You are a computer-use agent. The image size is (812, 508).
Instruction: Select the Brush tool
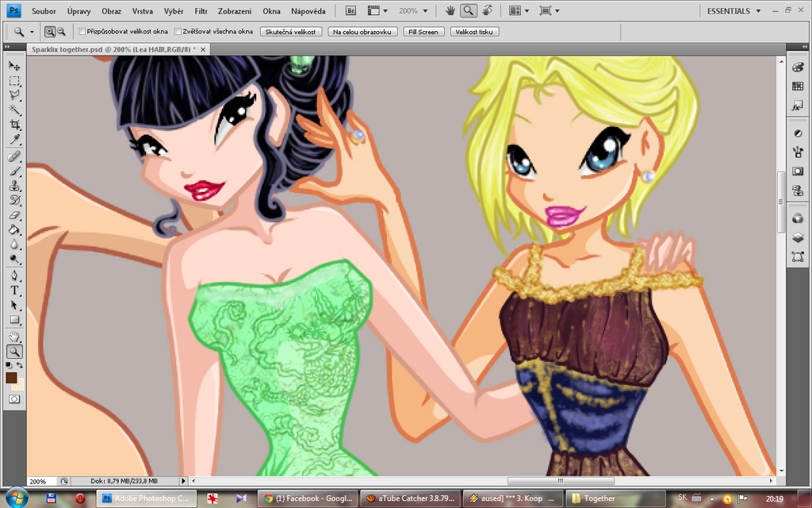tap(14, 171)
